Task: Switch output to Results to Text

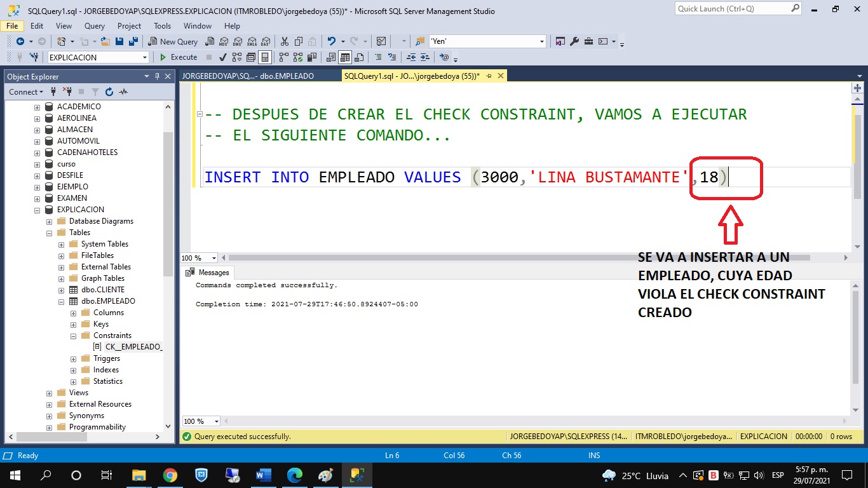Action: click(x=331, y=57)
